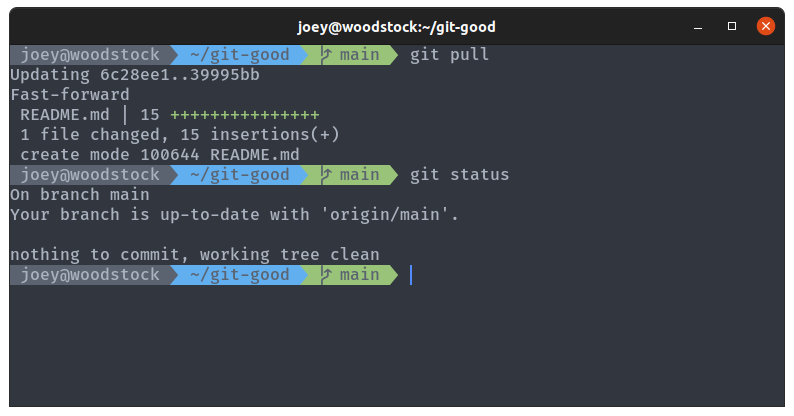Click the ~/git-good segment on the git pull prompt

pos(240,55)
